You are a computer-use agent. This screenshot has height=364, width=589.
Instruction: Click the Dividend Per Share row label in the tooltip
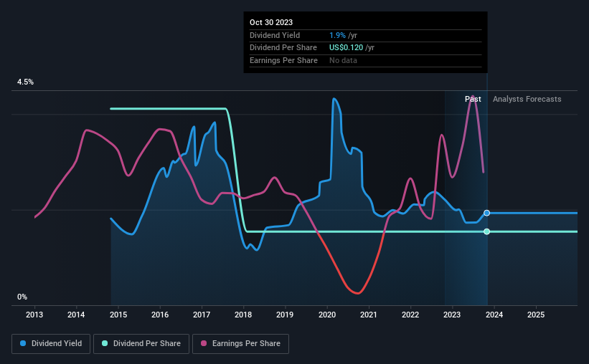click(x=283, y=48)
